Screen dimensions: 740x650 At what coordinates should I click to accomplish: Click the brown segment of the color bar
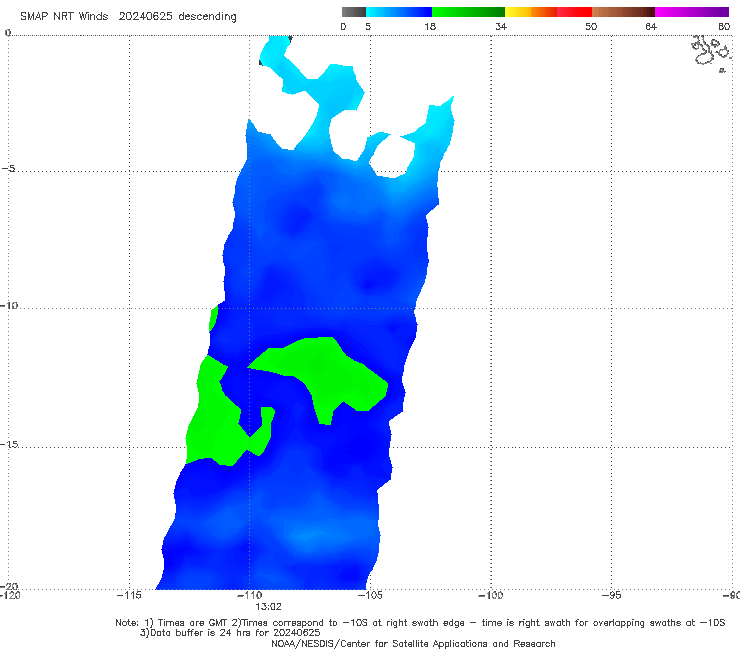(623, 12)
